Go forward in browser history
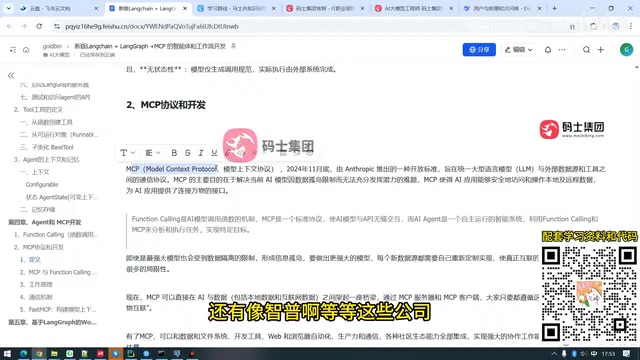This screenshot has width=640, height=360. click(x=24, y=26)
